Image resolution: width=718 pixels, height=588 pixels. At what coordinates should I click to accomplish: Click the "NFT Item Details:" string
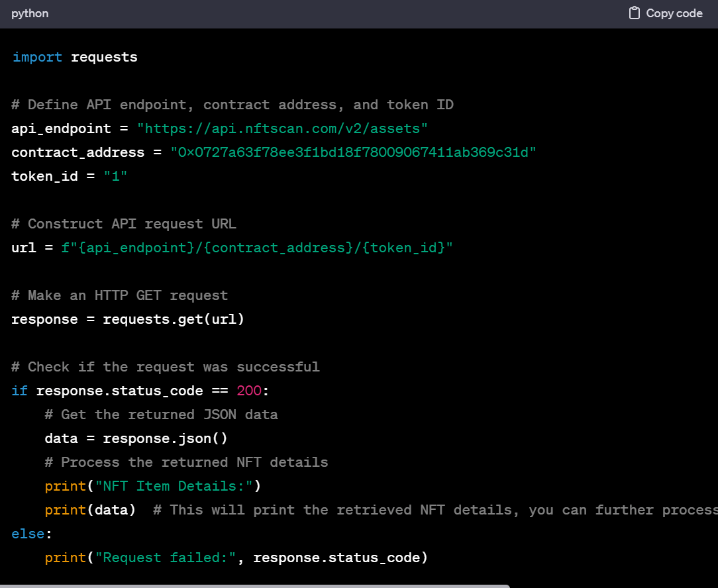[174, 486]
